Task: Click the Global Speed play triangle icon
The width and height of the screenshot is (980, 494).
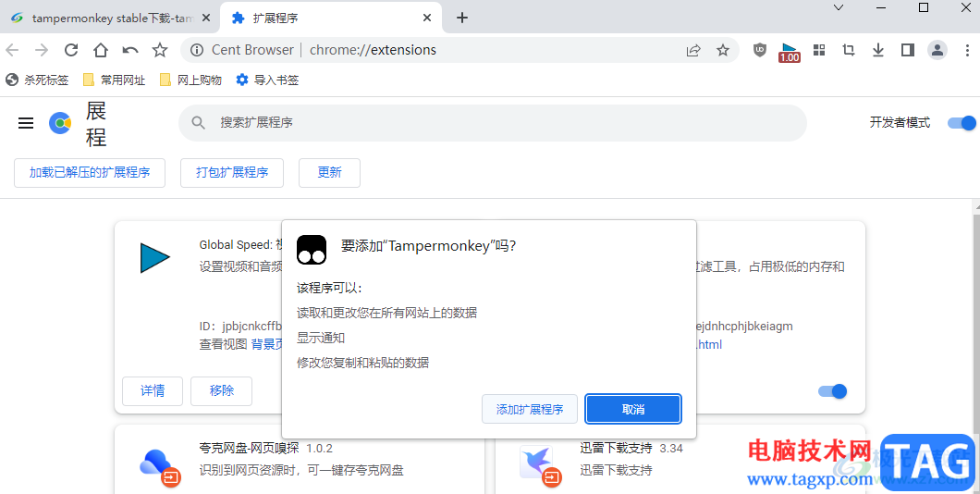Action: point(155,257)
